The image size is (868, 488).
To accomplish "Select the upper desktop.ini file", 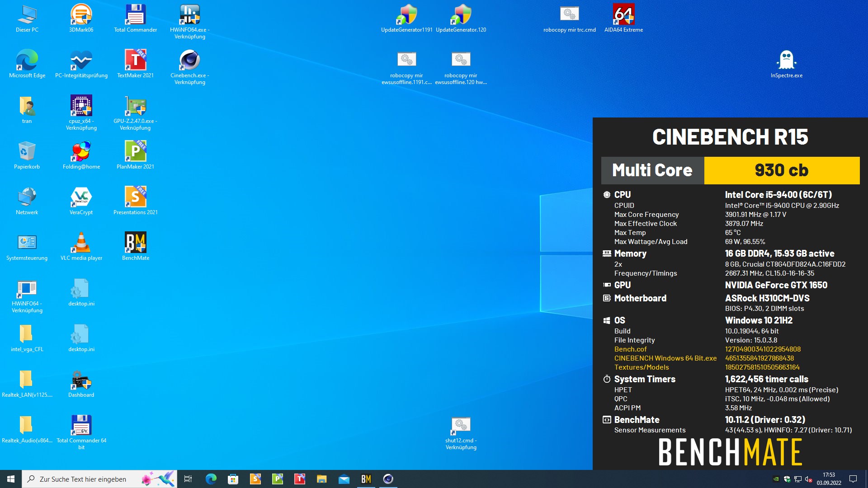I will [81, 292].
